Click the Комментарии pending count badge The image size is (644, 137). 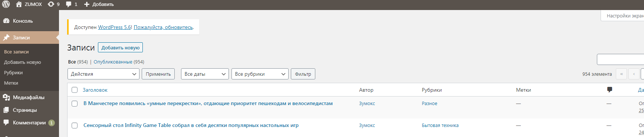click(52, 123)
